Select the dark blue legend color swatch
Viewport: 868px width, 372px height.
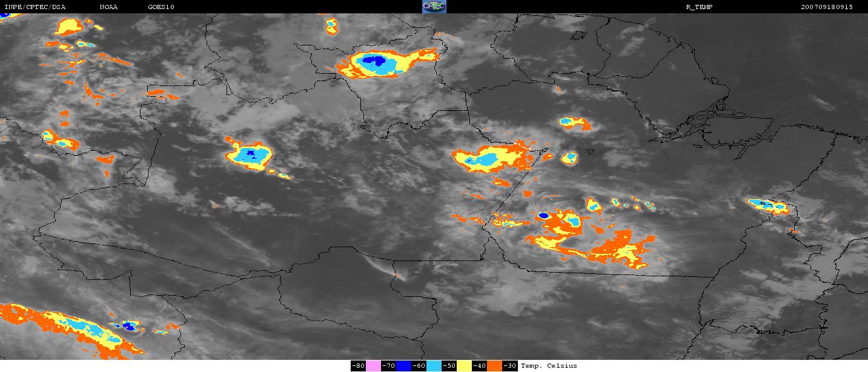[403, 366]
